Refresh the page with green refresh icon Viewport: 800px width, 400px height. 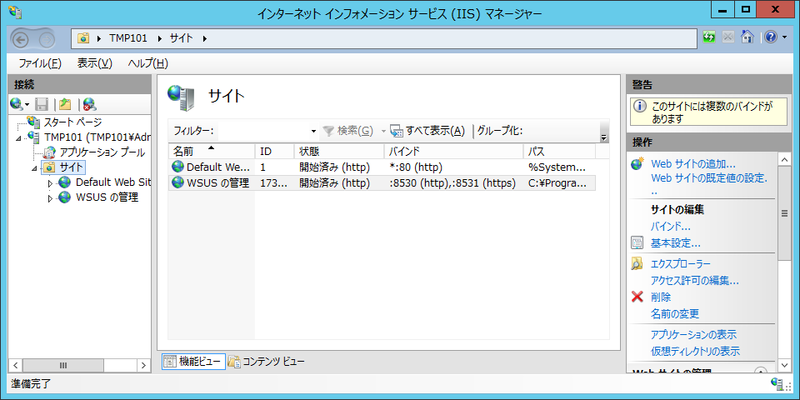click(x=709, y=37)
